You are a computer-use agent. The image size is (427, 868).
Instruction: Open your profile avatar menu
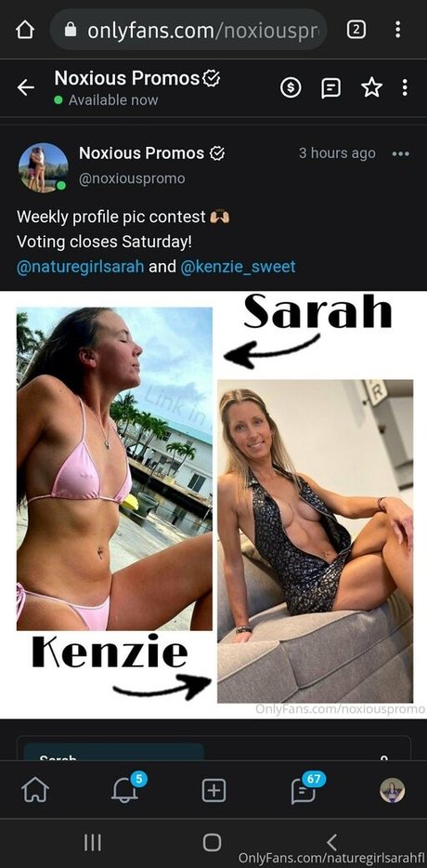click(393, 791)
